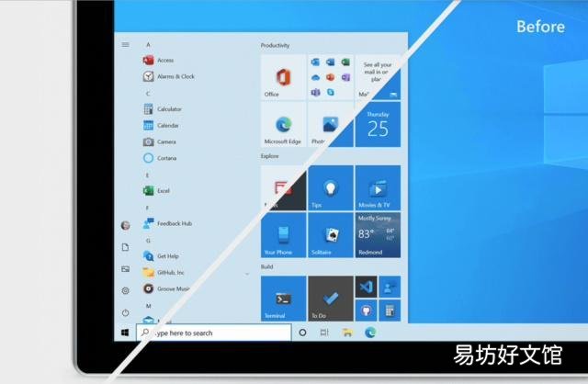Open Settings gear in the Start rail
Image resolution: width=588 pixels, height=384 pixels.
pyautogui.click(x=125, y=290)
